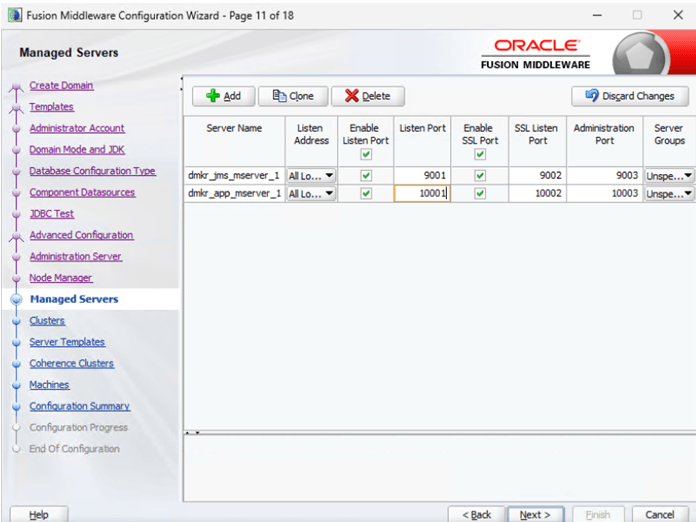Click the Oracle pentagon logo emblem
Image resolution: width=696 pixels, height=522 pixels.
point(639,55)
